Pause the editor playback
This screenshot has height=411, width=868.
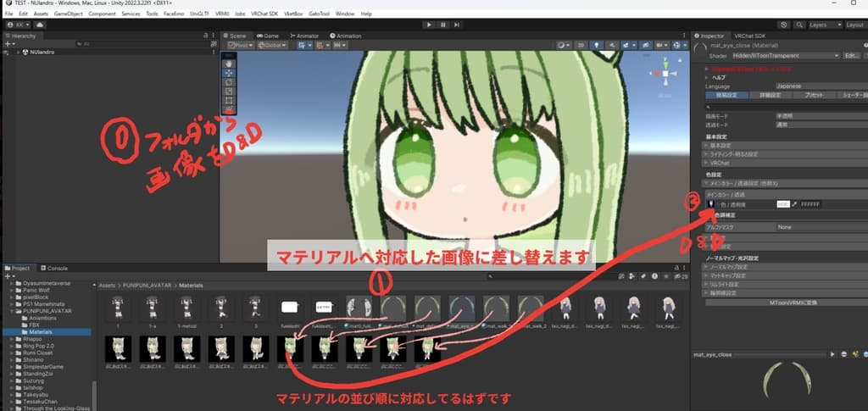coord(442,25)
